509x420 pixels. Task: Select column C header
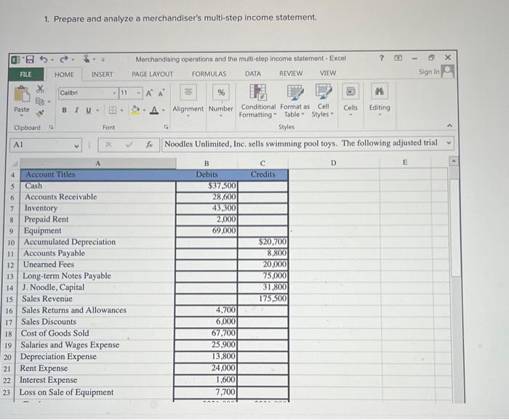(x=262, y=163)
